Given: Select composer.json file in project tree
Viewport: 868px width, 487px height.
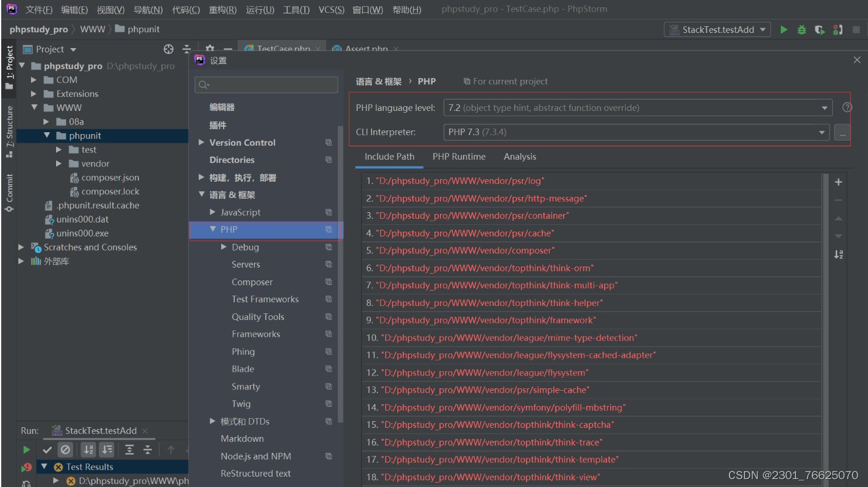Looking at the screenshot, I should click(110, 177).
